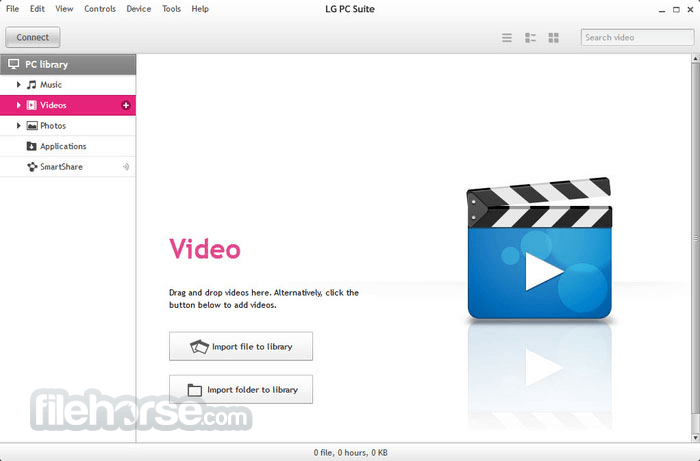Click the status bar file count
This screenshot has height=461, width=700.
(350, 453)
